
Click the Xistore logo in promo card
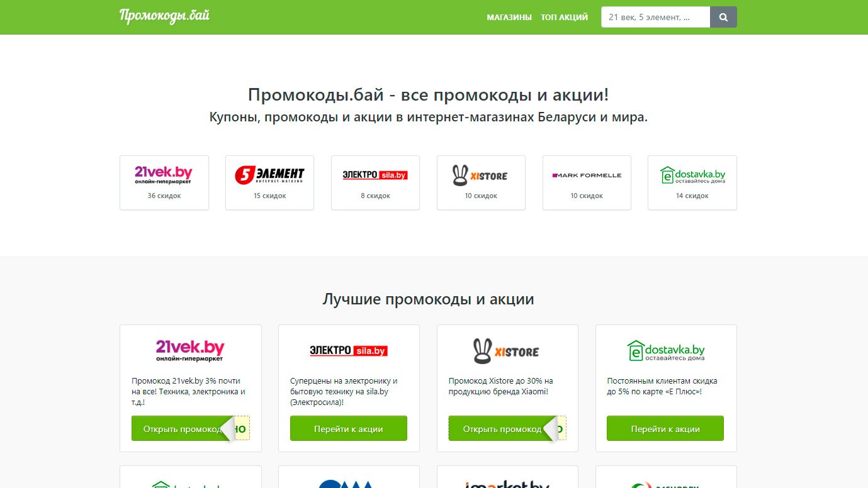click(507, 350)
